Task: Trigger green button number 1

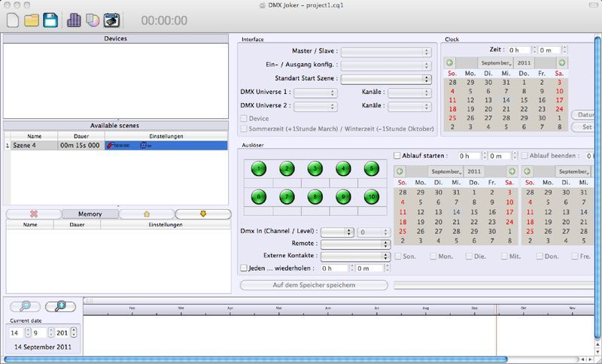Action: 259,168
